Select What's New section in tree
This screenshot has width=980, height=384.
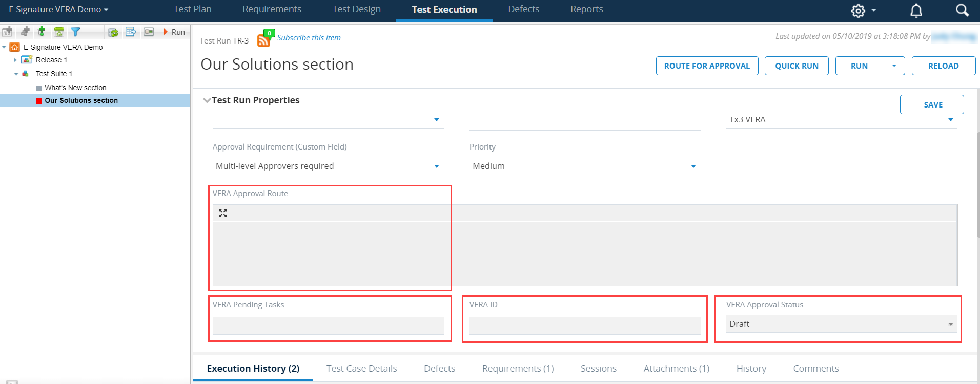click(75, 88)
